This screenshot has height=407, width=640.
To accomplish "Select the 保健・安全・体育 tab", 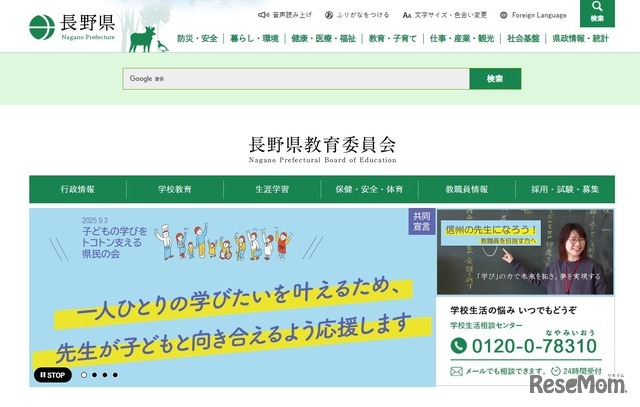I will coord(369,189).
